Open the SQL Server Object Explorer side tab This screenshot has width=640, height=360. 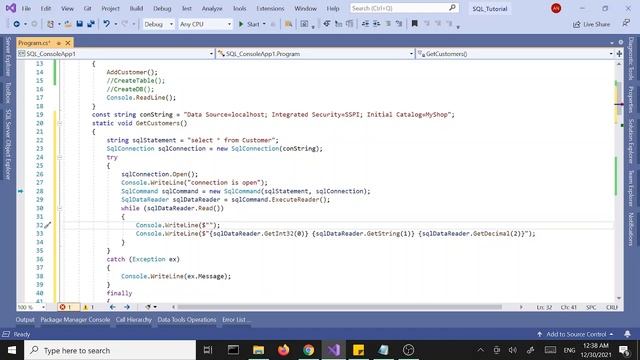click(8, 144)
